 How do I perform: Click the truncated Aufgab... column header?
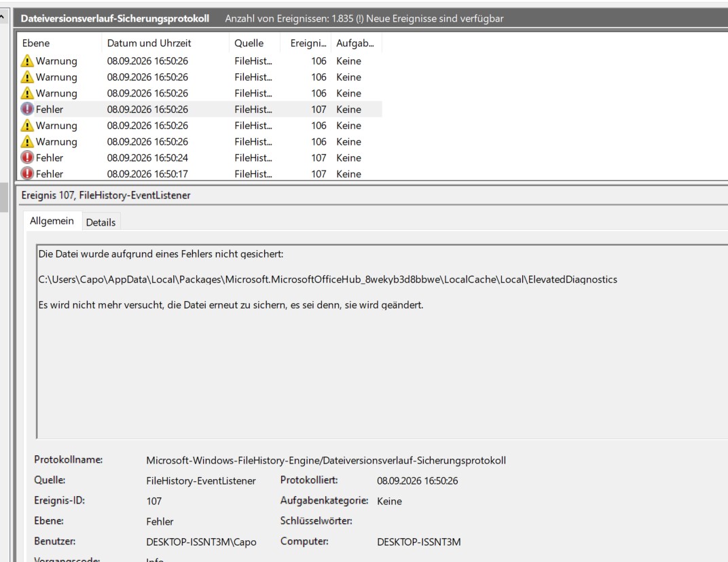[356, 43]
